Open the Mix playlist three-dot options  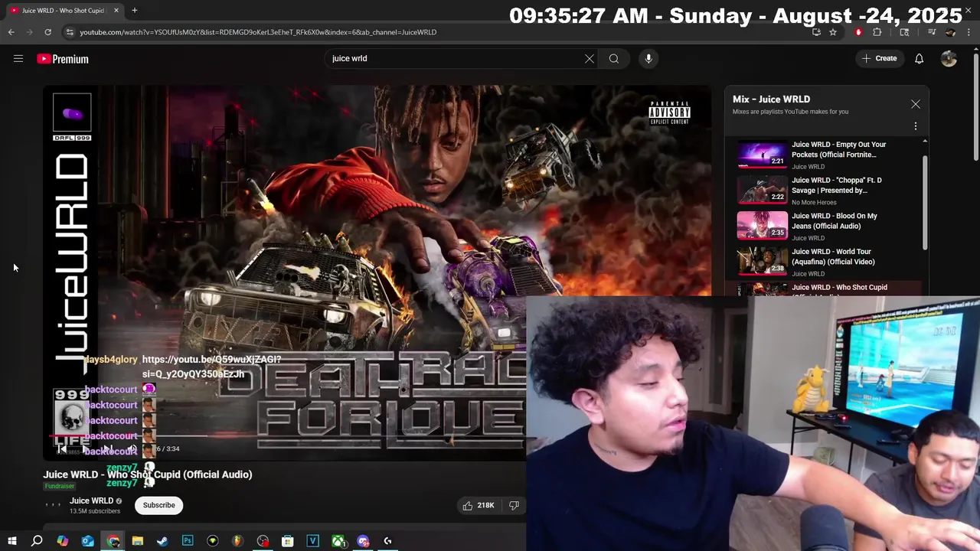pos(916,126)
